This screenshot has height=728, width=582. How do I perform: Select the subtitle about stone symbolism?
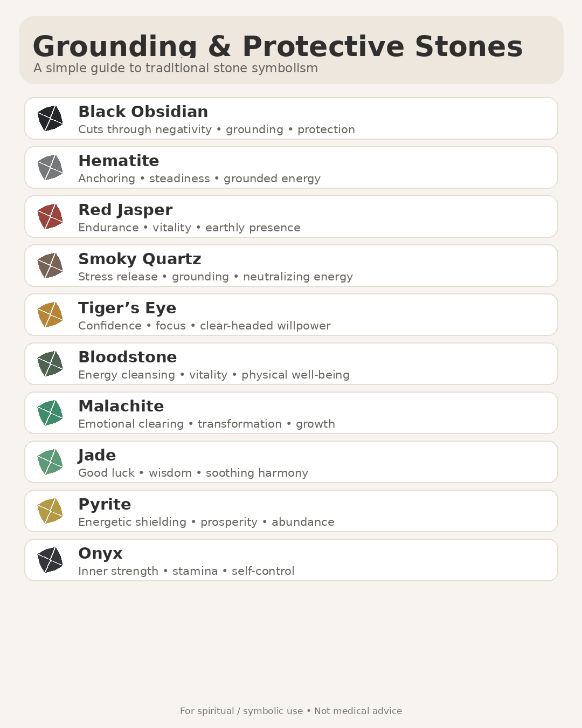(176, 68)
